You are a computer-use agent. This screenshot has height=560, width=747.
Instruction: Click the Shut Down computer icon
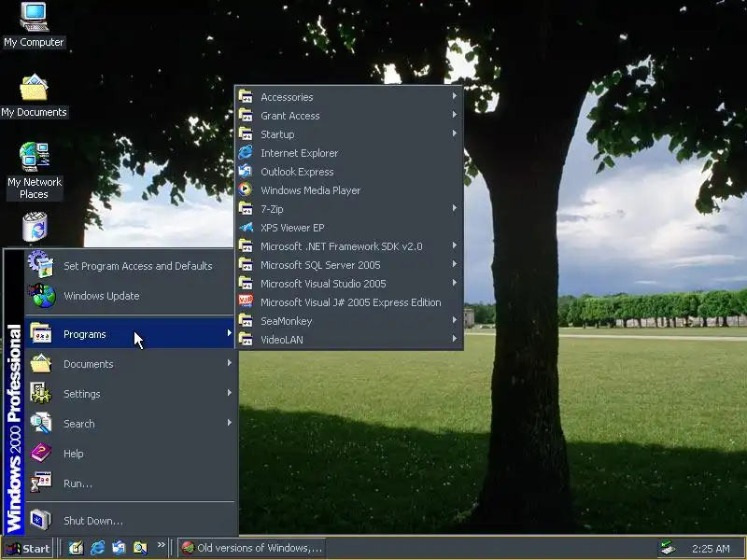tap(40, 520)
